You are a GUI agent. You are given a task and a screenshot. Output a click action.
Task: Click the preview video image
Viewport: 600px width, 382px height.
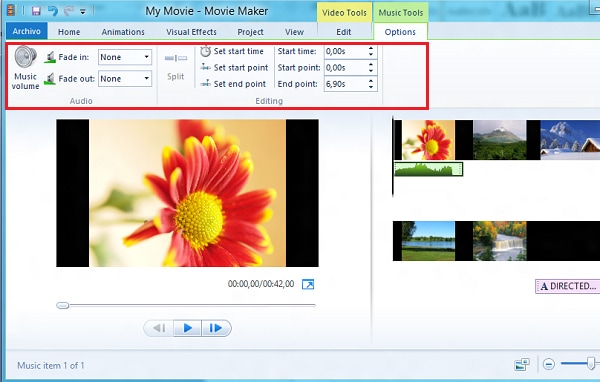[x=187, y=193]
